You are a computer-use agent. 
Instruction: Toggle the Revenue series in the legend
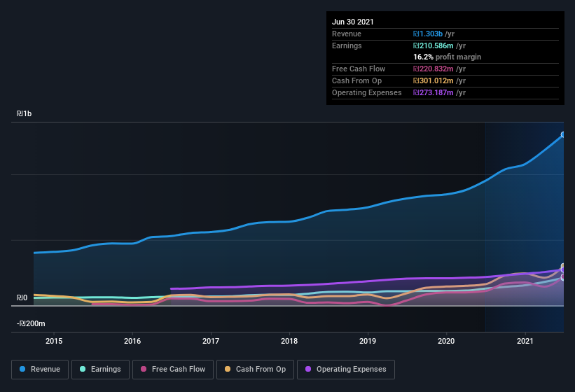coord(40,370)
